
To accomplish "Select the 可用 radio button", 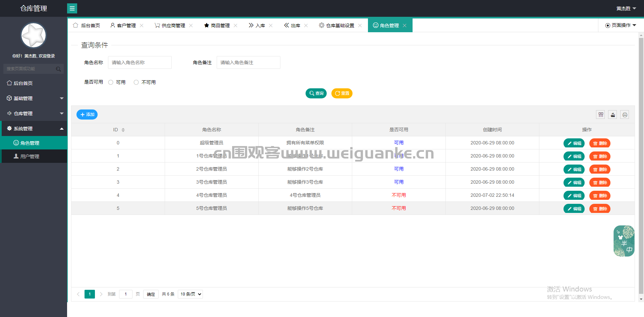I will point(111,82).
